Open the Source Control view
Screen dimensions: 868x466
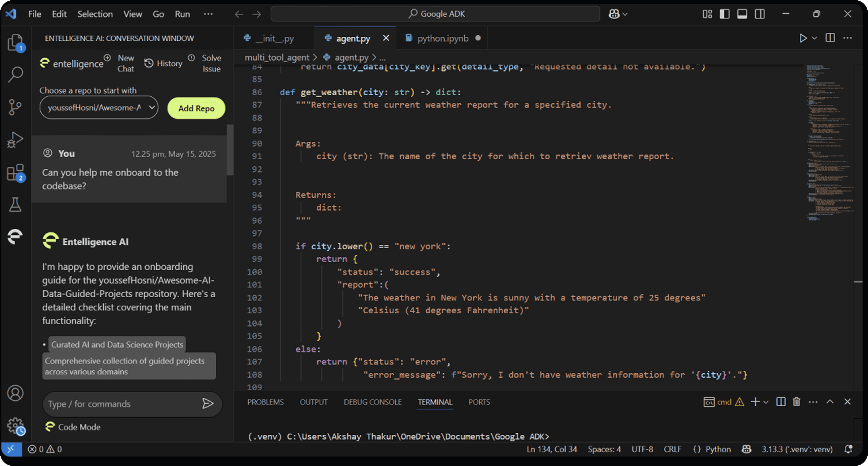(x=15, y=107)
